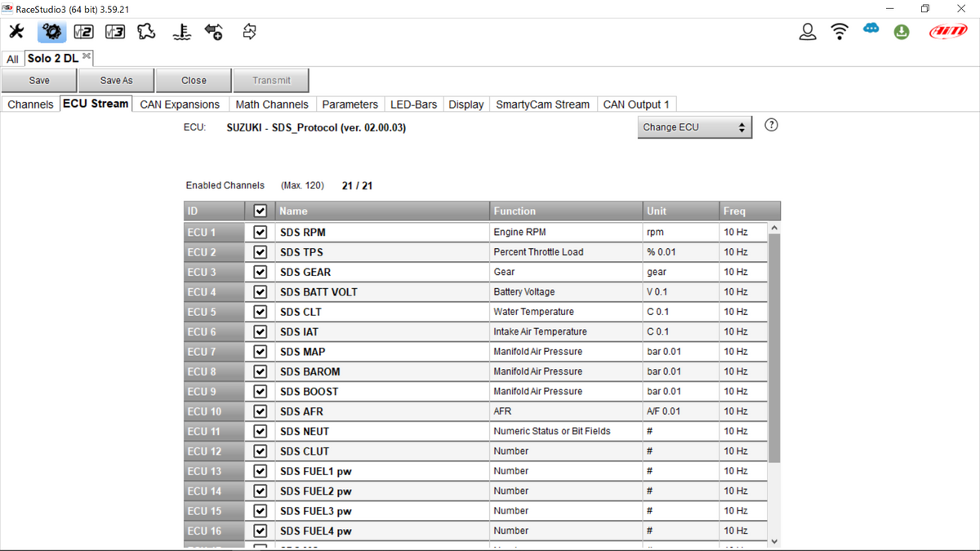
Task: Uncheck the SDS TPS channel checkbox
Action: click(261, 252)
